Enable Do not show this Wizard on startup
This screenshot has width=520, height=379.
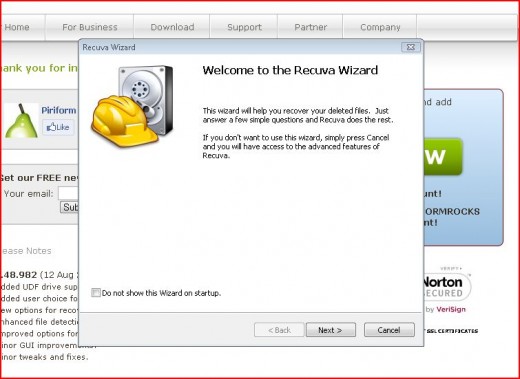pyautogui.click(x=96, y=293)
